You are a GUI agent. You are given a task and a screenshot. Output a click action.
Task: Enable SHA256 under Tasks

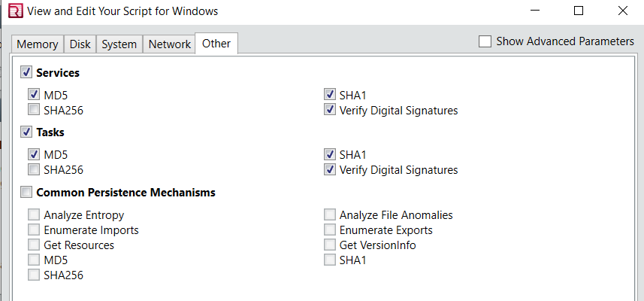click(x=34, y=169)
